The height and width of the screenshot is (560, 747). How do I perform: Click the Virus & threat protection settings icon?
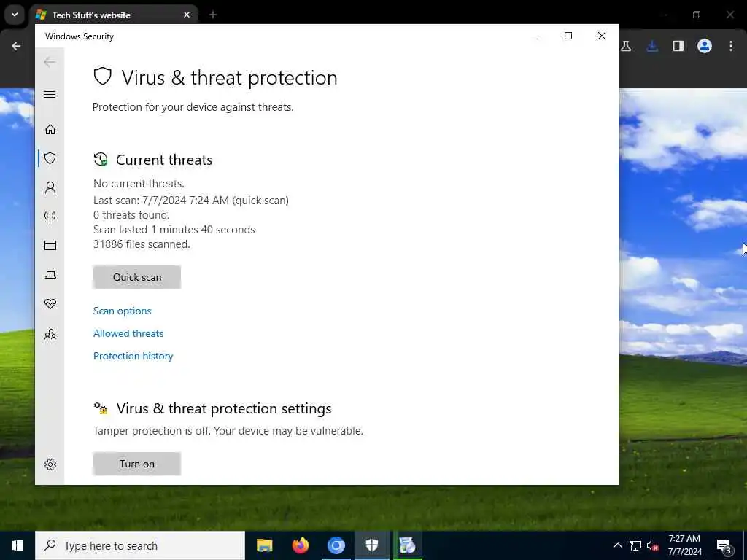(x=101, y=408)
